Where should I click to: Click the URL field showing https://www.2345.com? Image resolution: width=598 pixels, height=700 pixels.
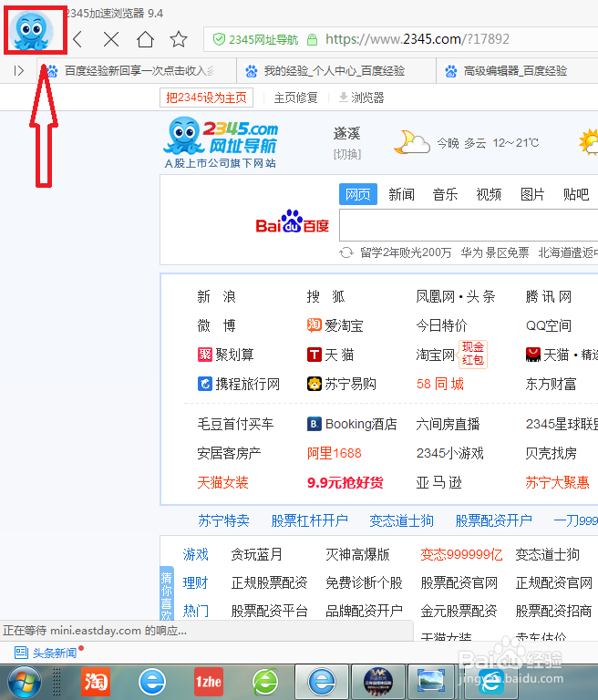(418, 39)
